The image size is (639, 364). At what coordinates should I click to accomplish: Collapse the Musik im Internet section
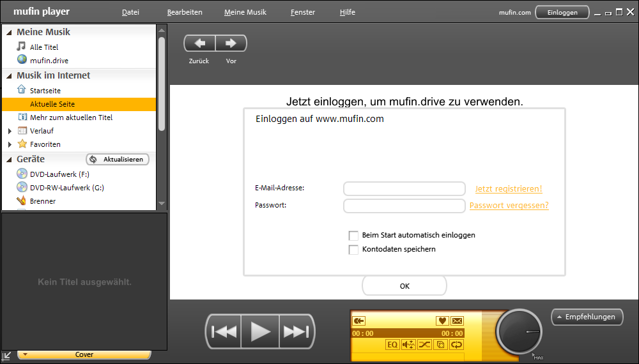click(10, 76)
